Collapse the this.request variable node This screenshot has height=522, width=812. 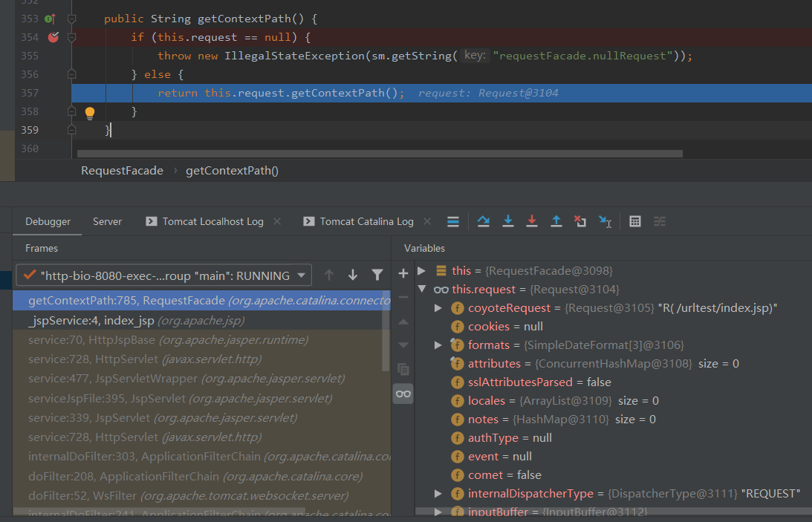(422, 290)
